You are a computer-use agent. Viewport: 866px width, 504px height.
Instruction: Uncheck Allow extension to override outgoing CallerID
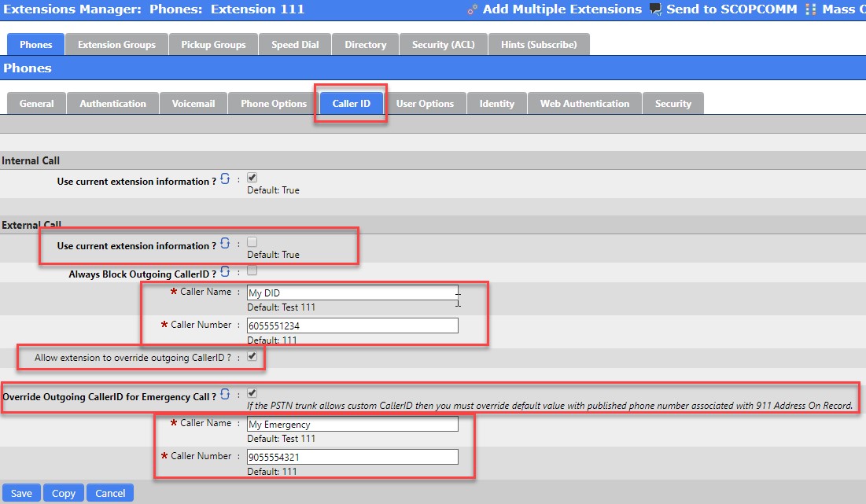point(252,356)
